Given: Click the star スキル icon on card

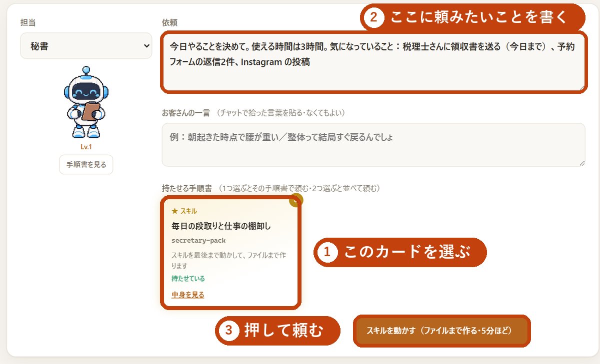Looking at the screenshot, I should 174,211.
